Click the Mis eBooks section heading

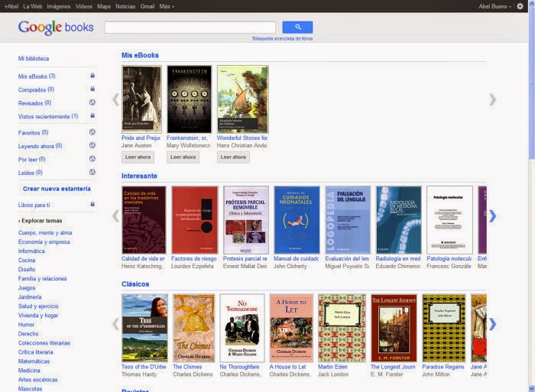(x=140, y=55)
